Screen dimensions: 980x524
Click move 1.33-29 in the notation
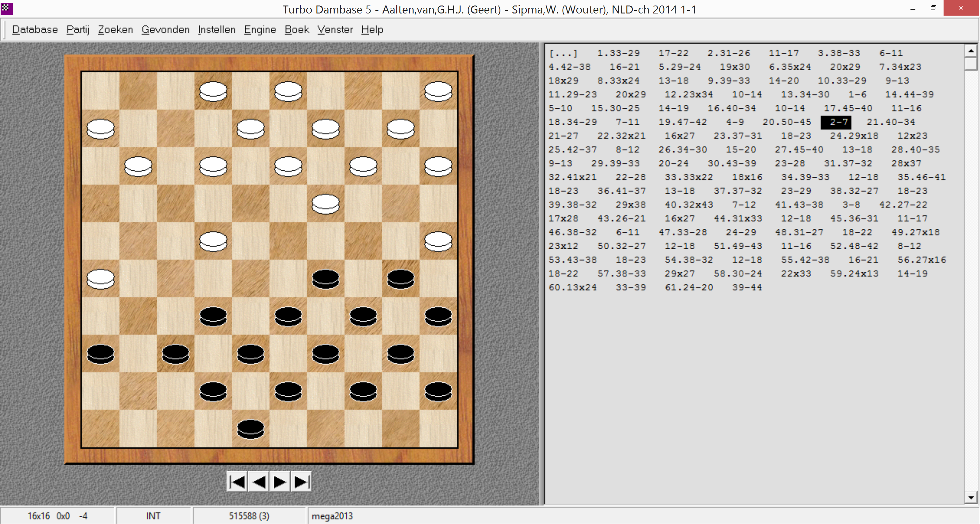(x=618, y=53)
